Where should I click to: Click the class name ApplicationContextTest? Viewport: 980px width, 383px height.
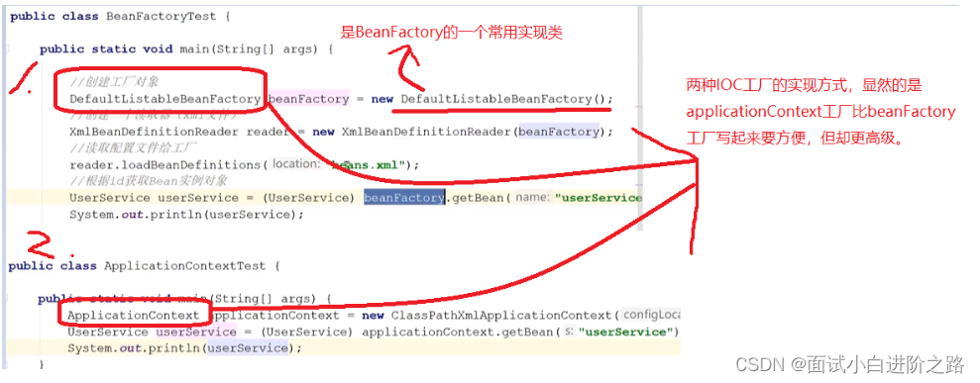(x=185, y=266)
